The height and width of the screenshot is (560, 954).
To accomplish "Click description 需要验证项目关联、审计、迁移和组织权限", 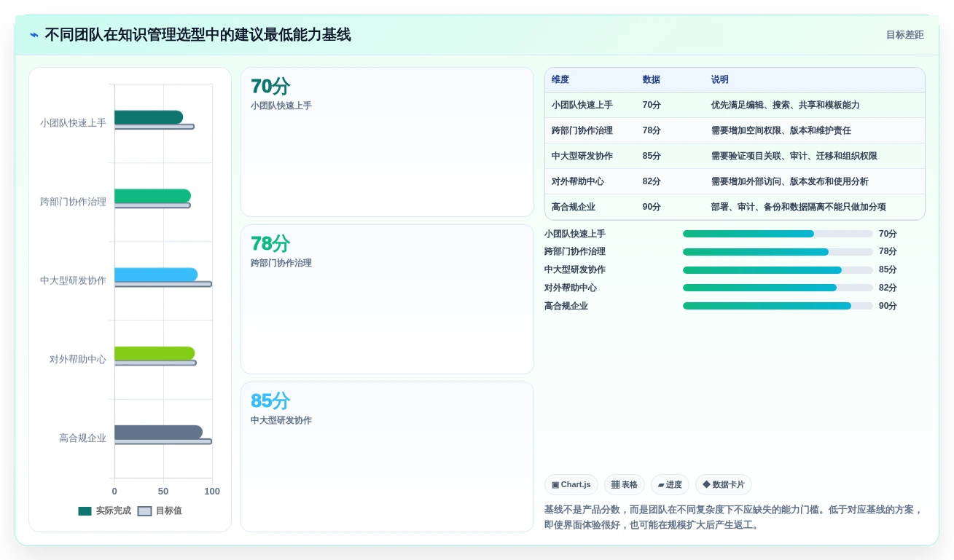I will tap(794, 156).
